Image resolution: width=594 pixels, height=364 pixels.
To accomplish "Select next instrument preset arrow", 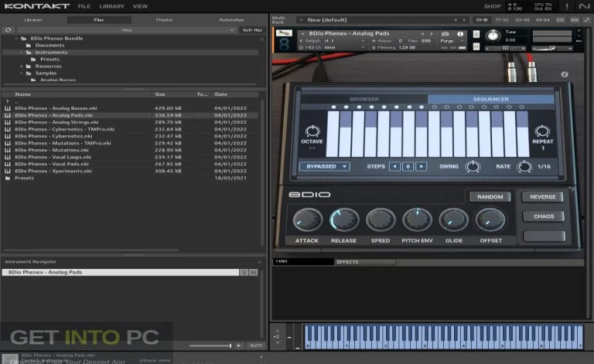I will (432, 34).
